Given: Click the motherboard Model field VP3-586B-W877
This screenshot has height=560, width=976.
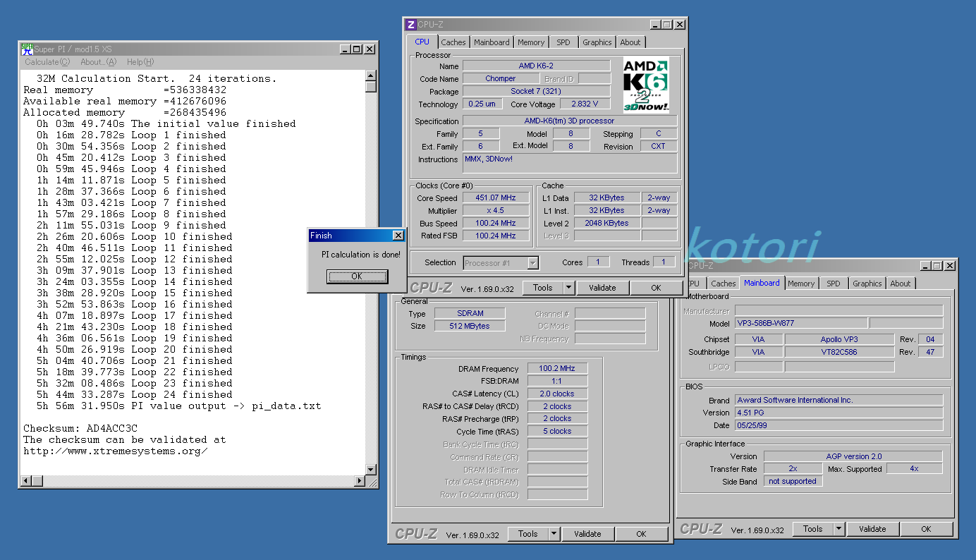Looking at the screenshot, I should (800, 323).
